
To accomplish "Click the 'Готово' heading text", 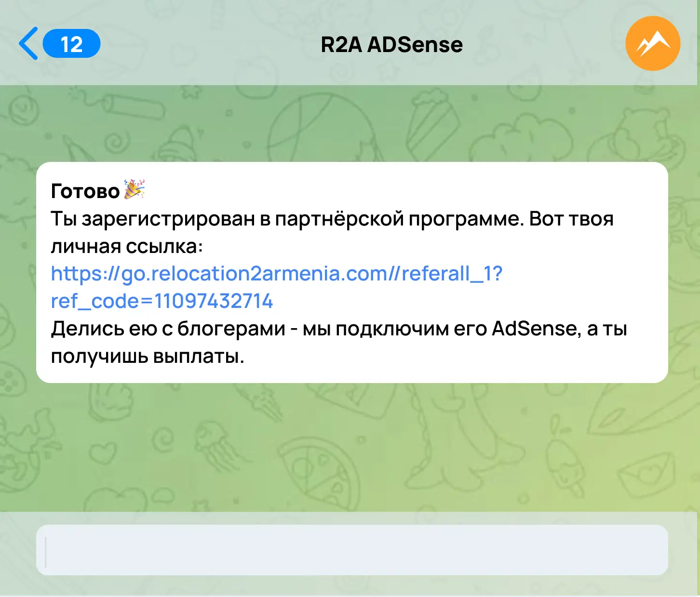I will pyautogui.click(x=85, y=191).
